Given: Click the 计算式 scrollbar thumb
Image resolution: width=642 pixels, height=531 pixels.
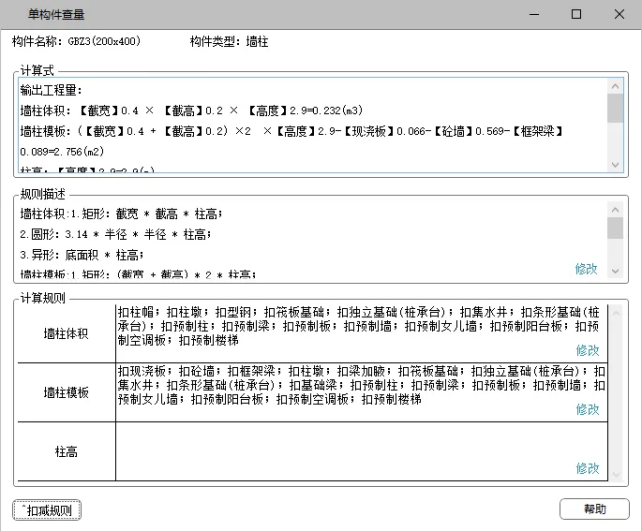Looking at the screenshot, I should (x=615, y=108).
